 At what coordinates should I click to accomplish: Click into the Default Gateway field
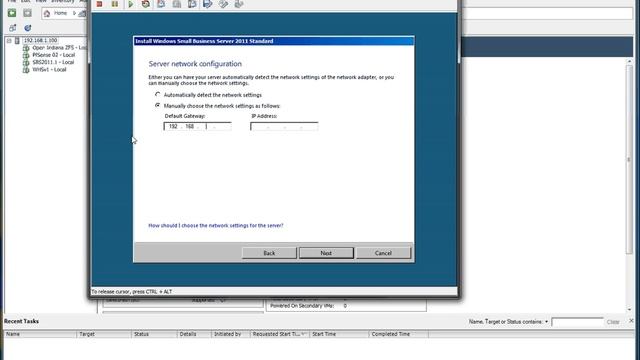[198, 127]
